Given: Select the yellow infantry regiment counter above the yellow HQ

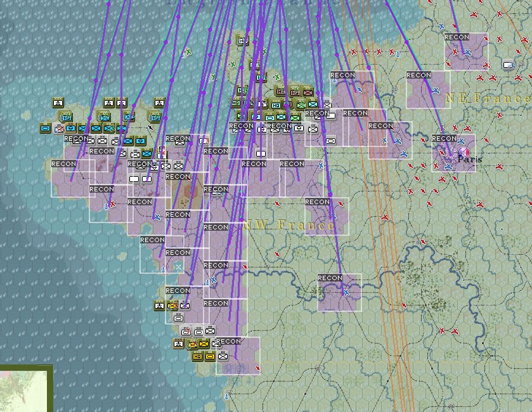Looking at the screenshot, I should 204,344.
